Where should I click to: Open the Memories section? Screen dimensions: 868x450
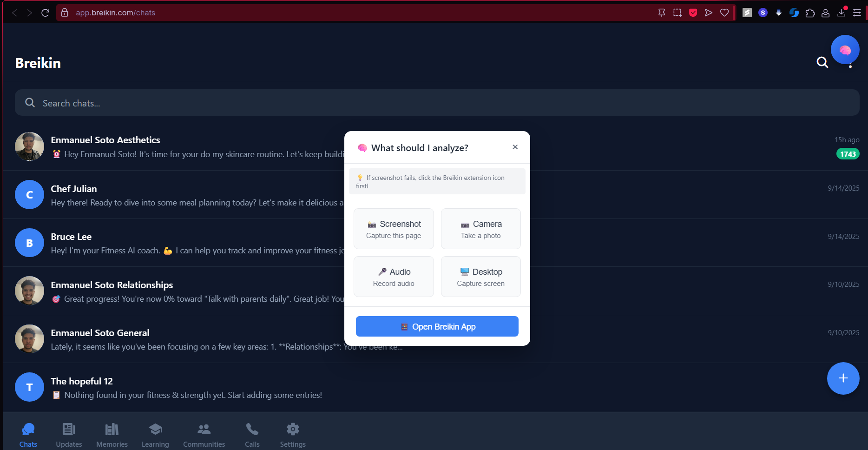(112, 434)
